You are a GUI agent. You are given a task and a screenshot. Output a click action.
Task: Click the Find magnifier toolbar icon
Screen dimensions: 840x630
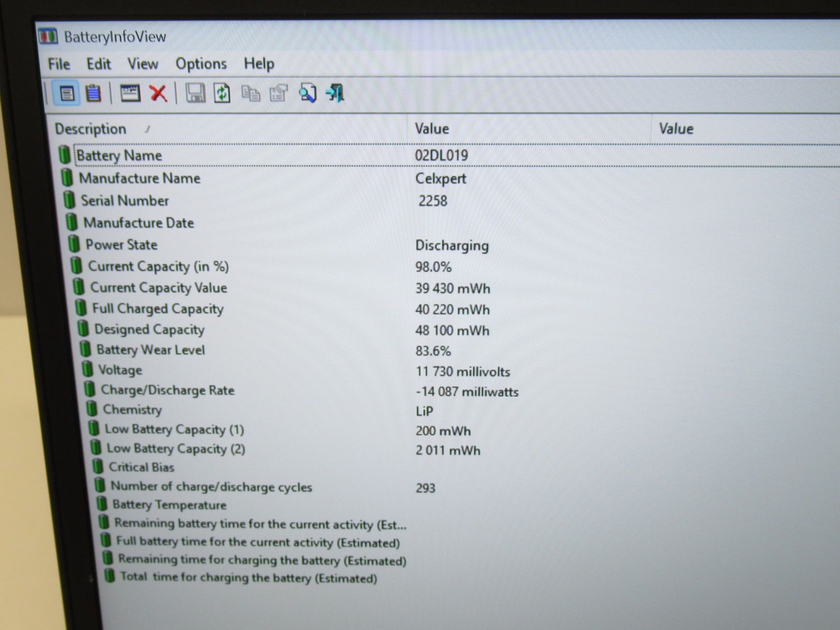point(308,93)
